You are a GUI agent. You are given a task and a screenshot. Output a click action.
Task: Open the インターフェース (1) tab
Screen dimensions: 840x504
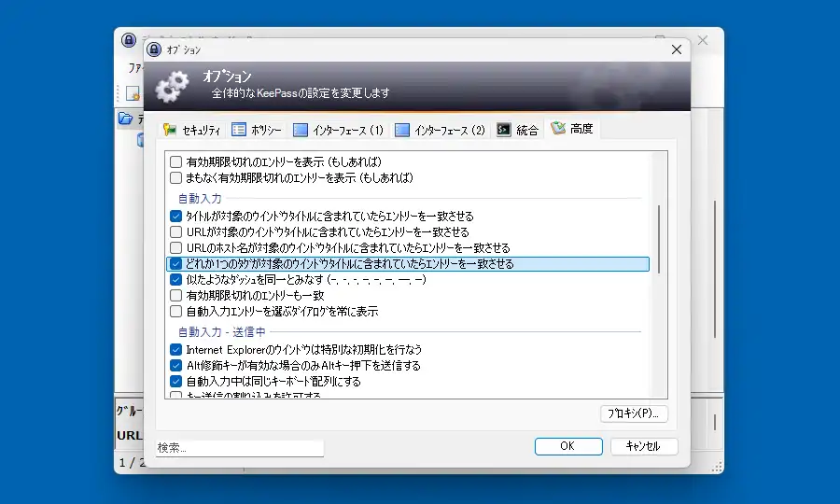(x=339, y=130)
